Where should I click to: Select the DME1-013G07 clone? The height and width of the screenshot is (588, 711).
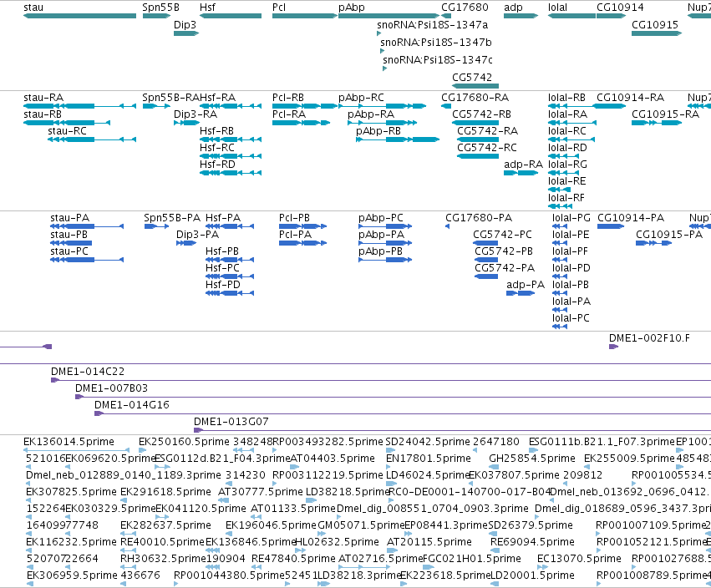coord(452,430)
